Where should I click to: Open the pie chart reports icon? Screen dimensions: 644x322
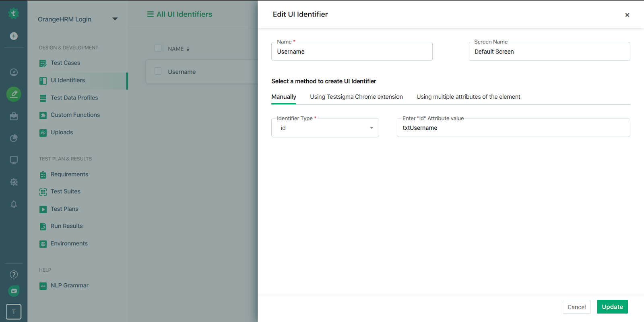click(x=14, y=138)
